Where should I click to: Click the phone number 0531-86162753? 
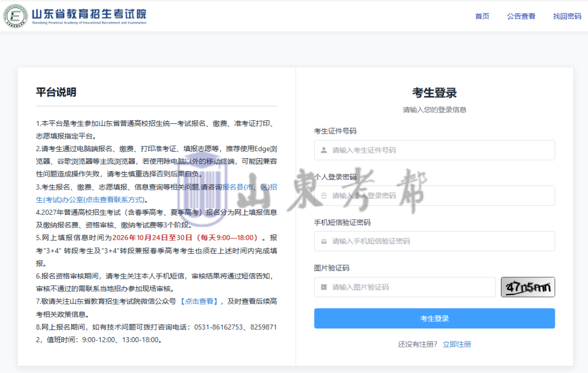[219, 327]
